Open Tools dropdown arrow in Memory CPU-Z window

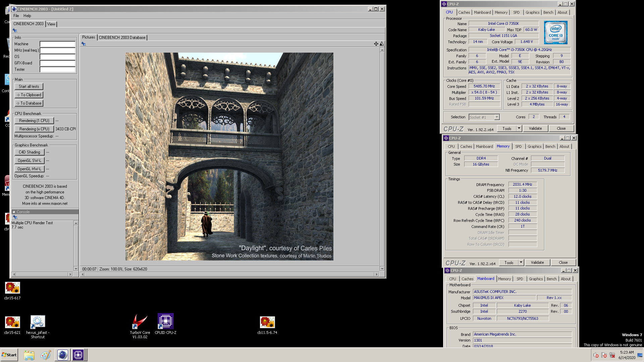[x=521, y=262]
